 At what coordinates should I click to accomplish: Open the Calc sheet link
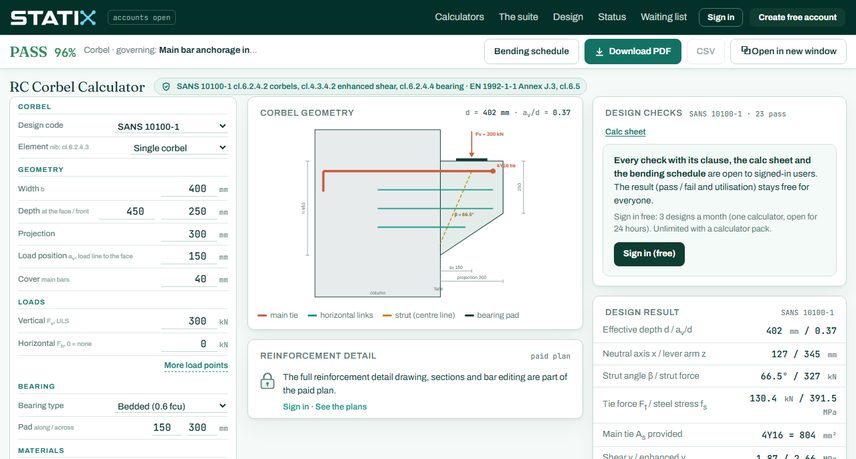click(625, 132)
